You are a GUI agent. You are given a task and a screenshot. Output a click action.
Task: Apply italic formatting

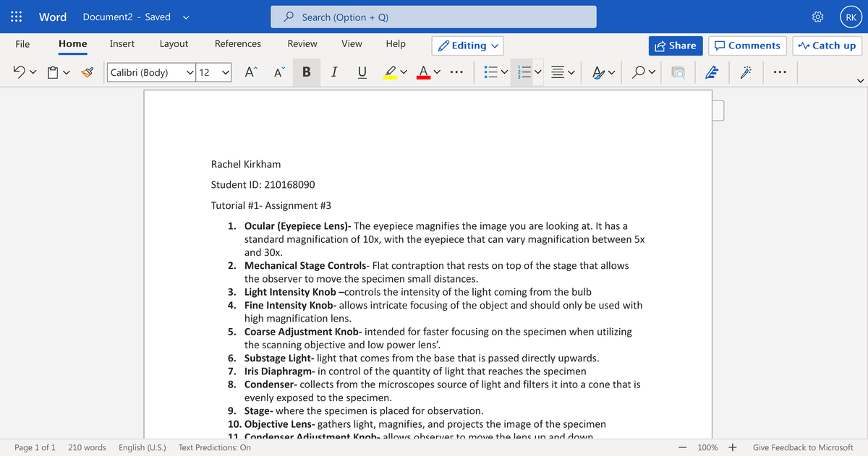pos(333,72)
